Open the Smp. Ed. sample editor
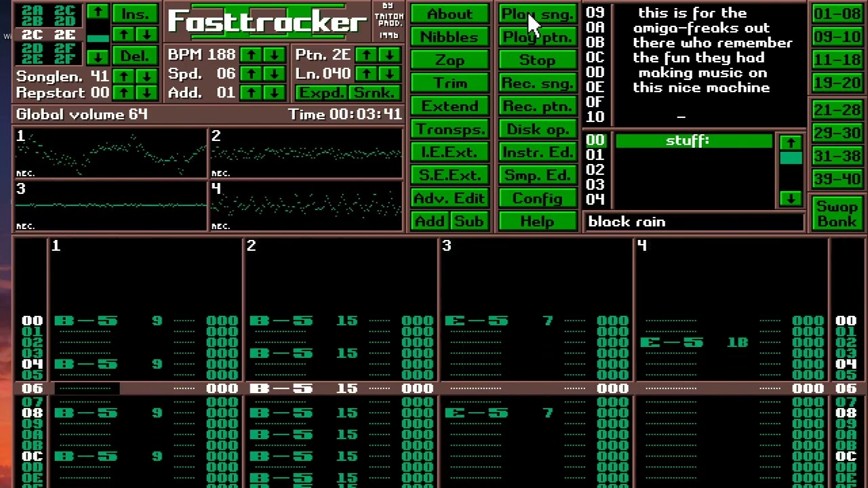Viewport: 868px width, 488px height. (538, 175)
